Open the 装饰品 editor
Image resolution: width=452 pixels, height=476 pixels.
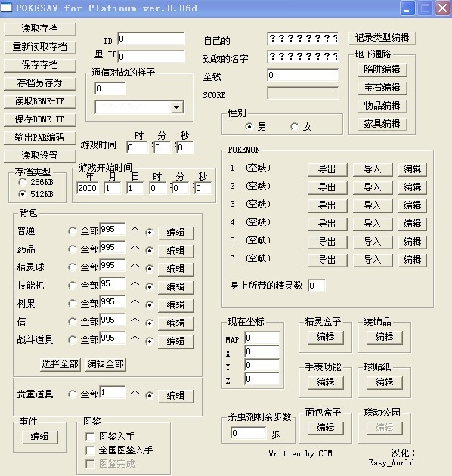click(x=385, y=337)
